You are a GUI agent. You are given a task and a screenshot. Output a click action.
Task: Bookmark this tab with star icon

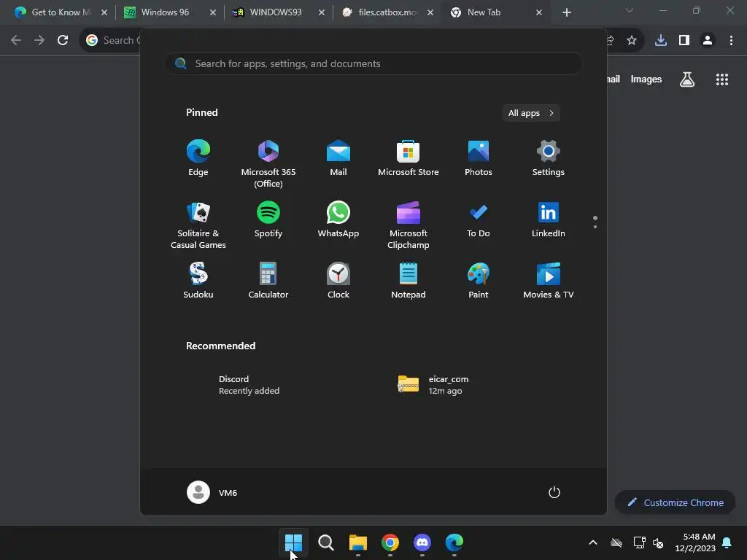(632, 40)
